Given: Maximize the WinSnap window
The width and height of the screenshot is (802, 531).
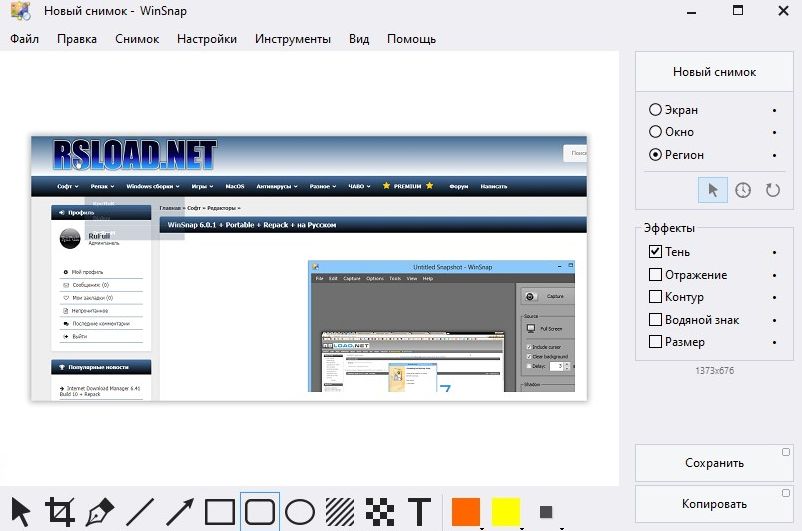Looking at the screenshot, I should [738, 10].
